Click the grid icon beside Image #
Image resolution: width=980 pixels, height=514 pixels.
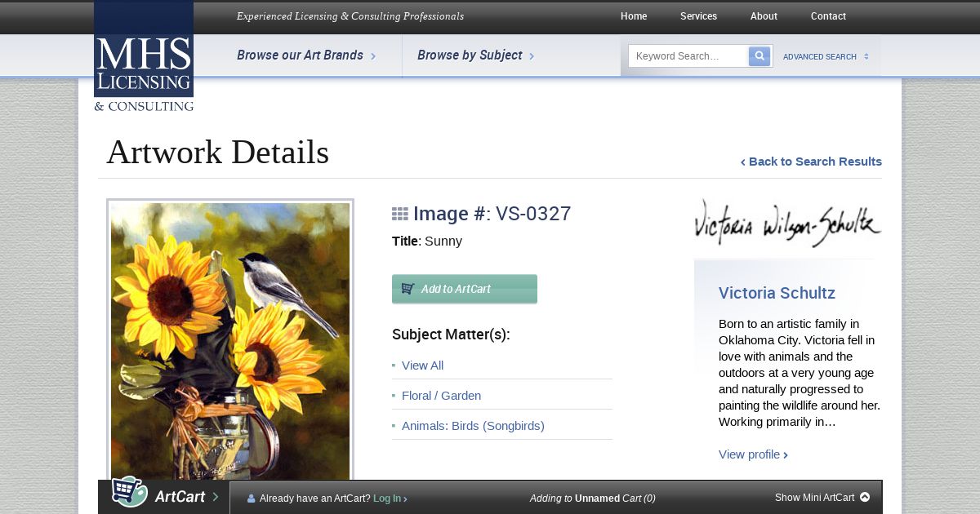pos(400,214)
